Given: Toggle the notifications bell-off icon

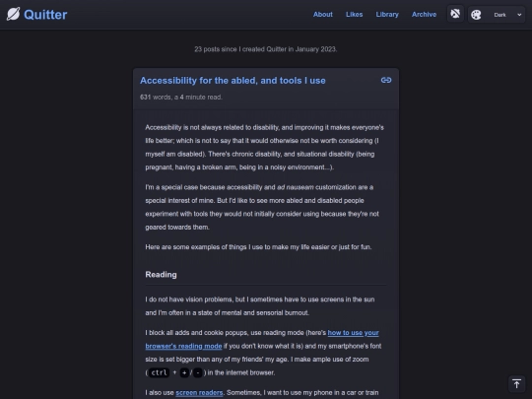Looking at the screenshot, I should coord(455,14).
